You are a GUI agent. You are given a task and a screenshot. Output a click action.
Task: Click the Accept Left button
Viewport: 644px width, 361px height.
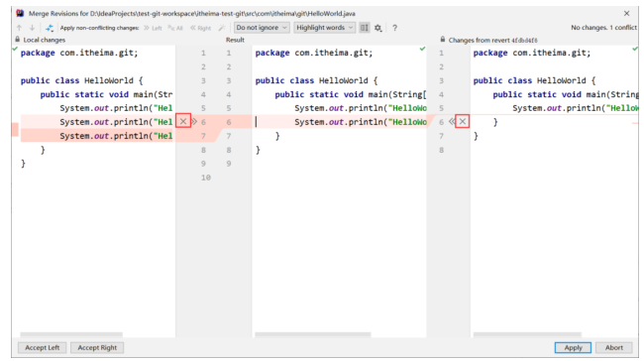[x=43, y=347]
